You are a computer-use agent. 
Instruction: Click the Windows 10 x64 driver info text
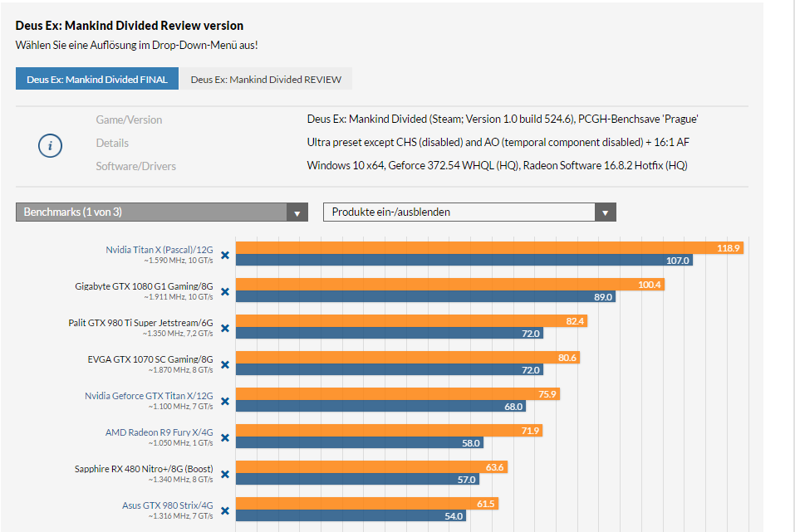coord(497,166)
